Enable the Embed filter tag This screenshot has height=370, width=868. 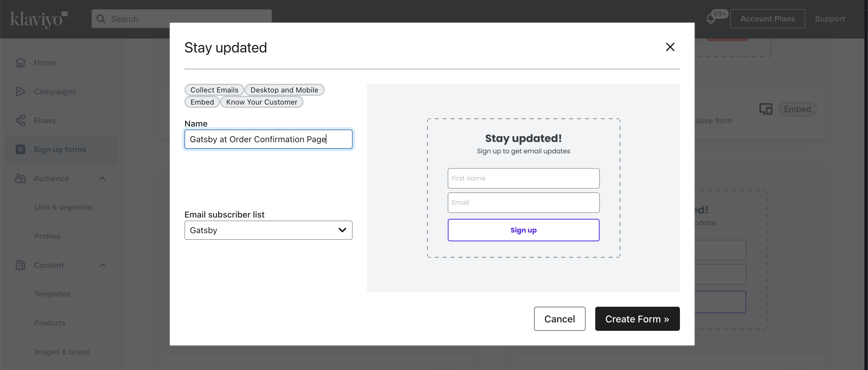tap(202, 102)
